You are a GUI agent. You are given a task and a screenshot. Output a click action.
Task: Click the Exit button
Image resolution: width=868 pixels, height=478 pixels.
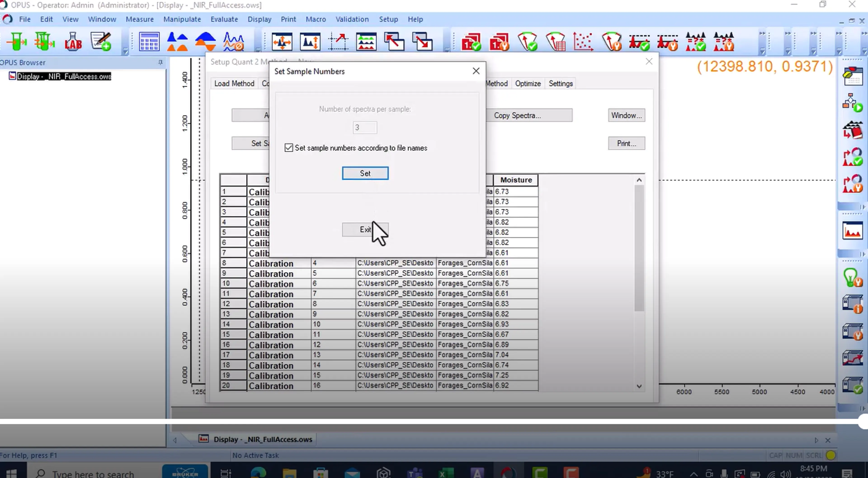pyautogui.click(x=365, y=230)
